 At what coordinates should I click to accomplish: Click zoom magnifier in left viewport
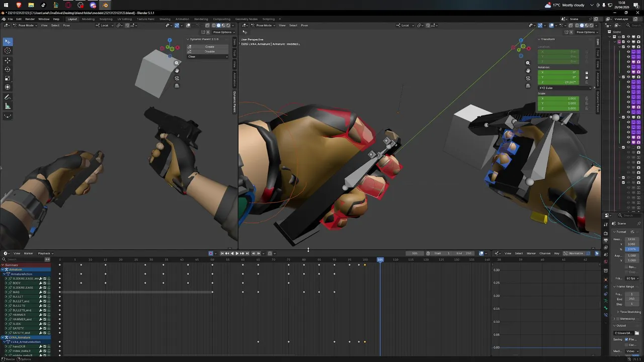(177, 63)
